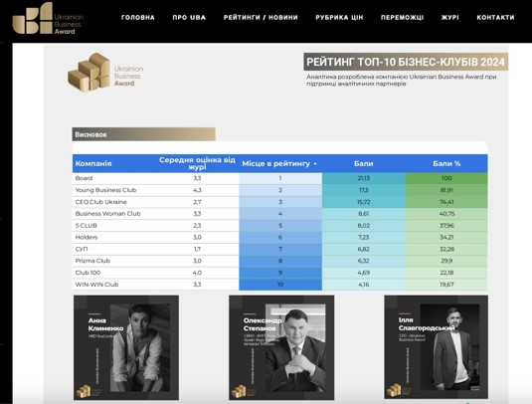This screenshot has width=532, height=404.
Task: Select the CEO Club Ukraine row
Action: (279, 202)
